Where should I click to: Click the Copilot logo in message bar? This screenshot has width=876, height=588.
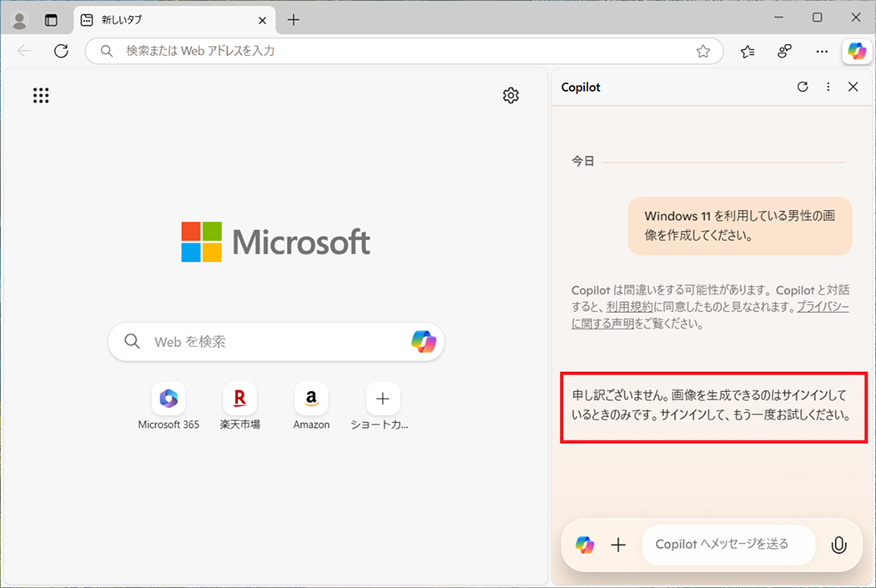point(585,545)
